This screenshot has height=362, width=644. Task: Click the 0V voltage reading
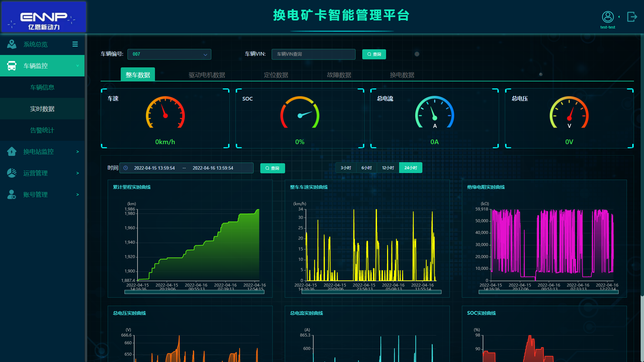pyautogui.click(x=569, y=142)
